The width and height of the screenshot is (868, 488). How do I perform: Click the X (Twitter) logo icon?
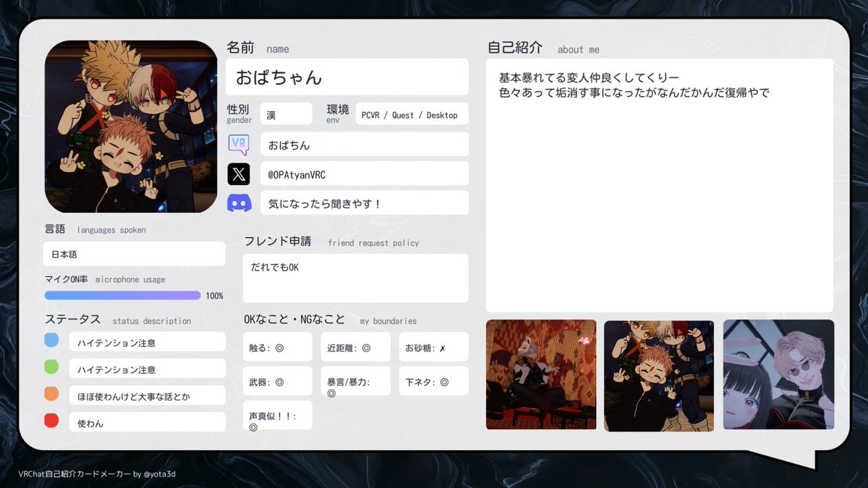tap(239, 174)
